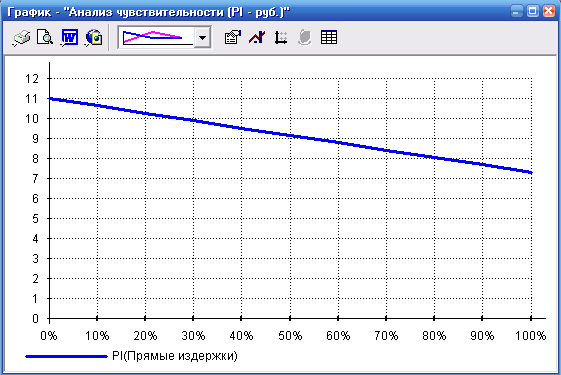The image size is (561, 375).
Task: Click the y-axis value 7
Action: (x=35, y=178)
